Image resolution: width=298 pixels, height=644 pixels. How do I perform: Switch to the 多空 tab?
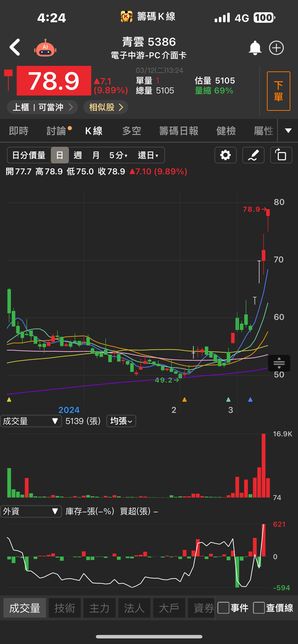coord(132,131)
